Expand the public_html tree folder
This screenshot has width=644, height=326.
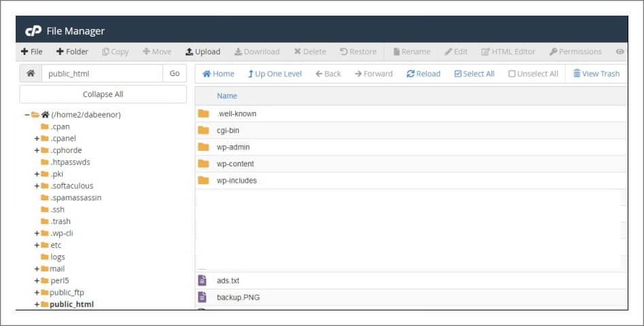tap(37, 304)
